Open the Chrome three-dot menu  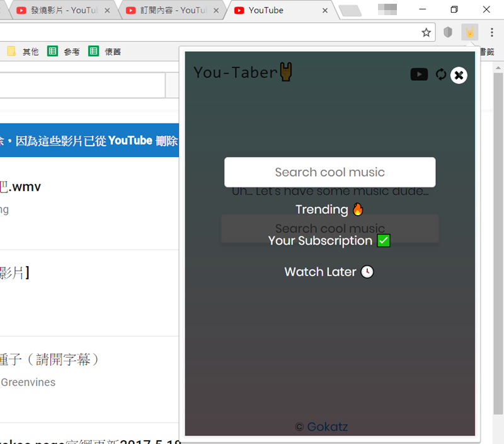[492, 32]
